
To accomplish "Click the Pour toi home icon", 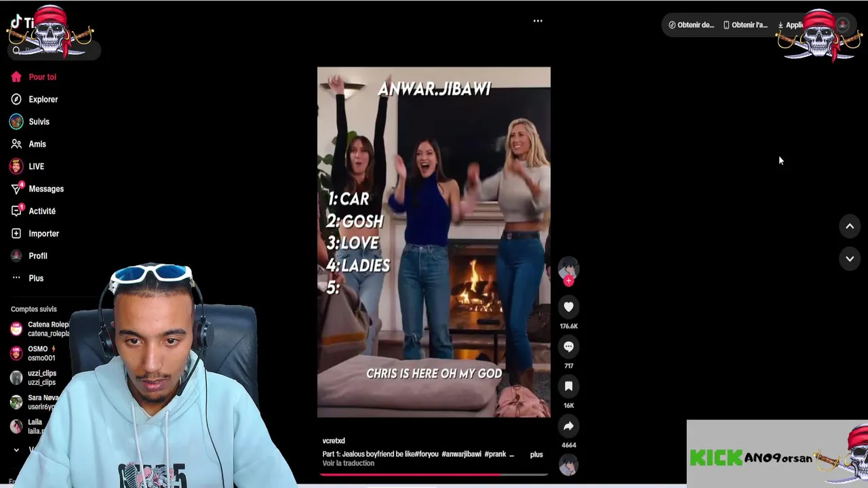I will [16, 77].
